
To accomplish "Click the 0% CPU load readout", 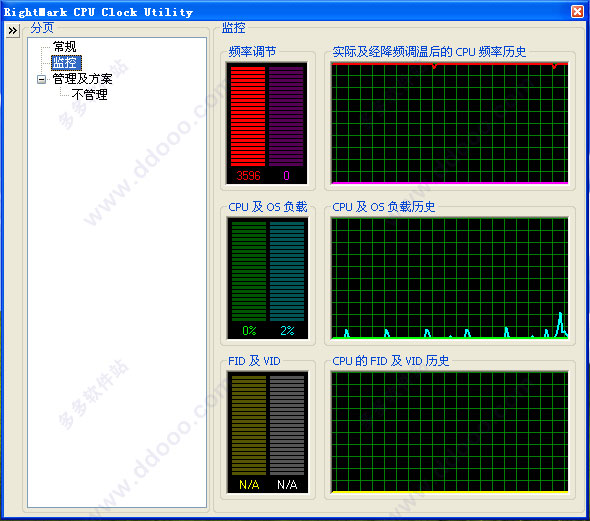I will 249,331.
